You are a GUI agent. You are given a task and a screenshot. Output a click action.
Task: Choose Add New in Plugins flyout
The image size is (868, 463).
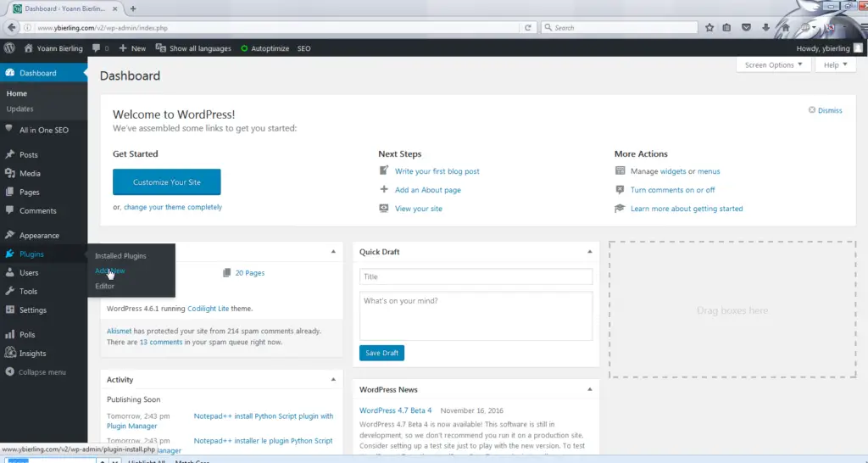click(x=109, y=271)
